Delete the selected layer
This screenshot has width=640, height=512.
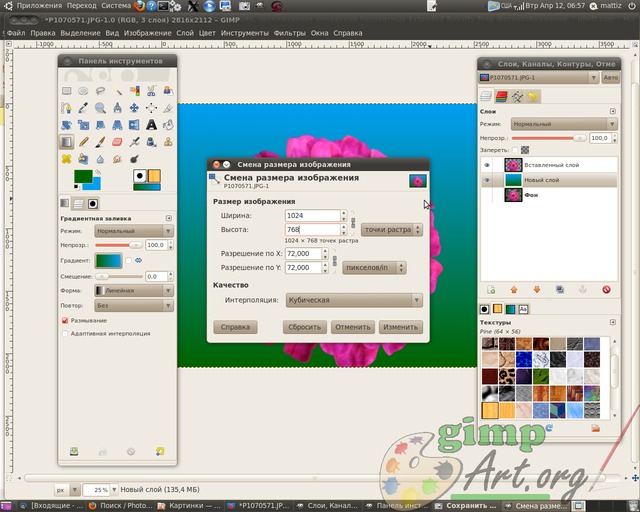click(x=606, y=289)
